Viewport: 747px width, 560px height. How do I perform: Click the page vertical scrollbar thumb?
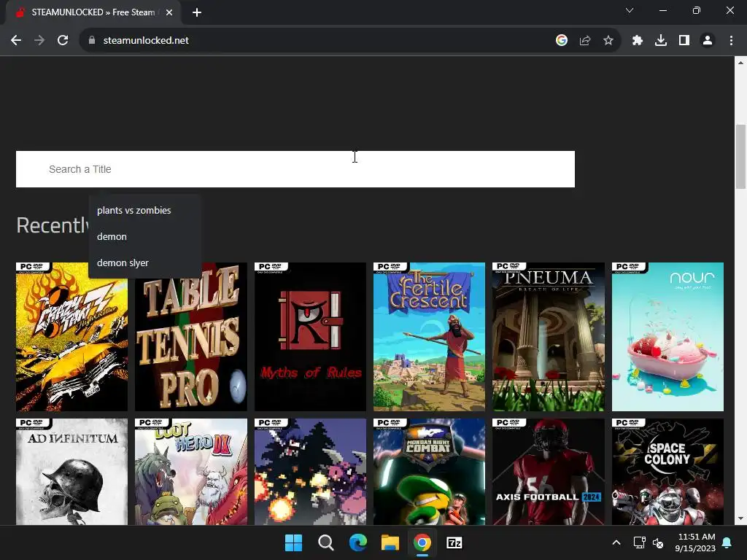tap(740, 157)
